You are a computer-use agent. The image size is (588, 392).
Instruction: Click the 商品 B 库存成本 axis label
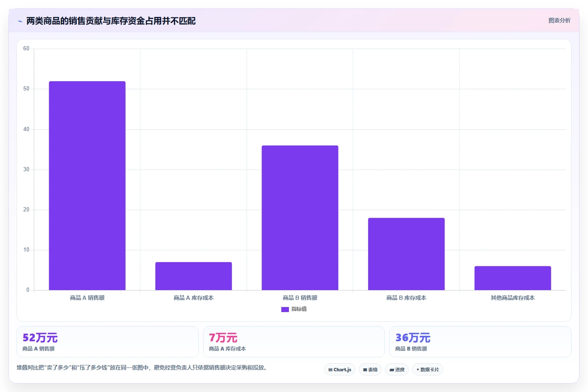coord(406,298)
